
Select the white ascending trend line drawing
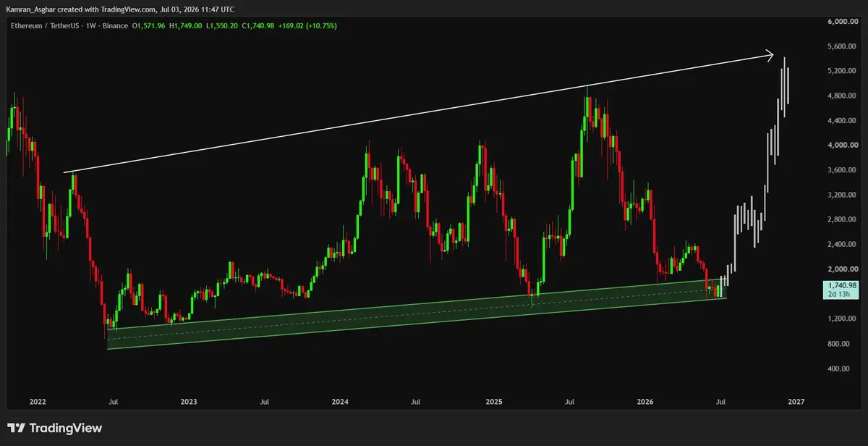point(418,114)
